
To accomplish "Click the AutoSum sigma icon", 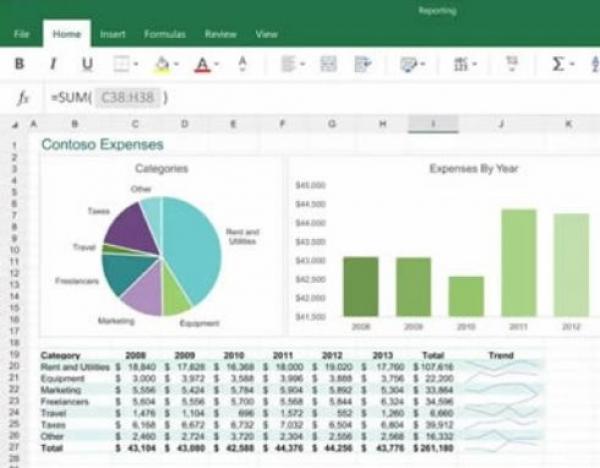I will pos(558,64).
